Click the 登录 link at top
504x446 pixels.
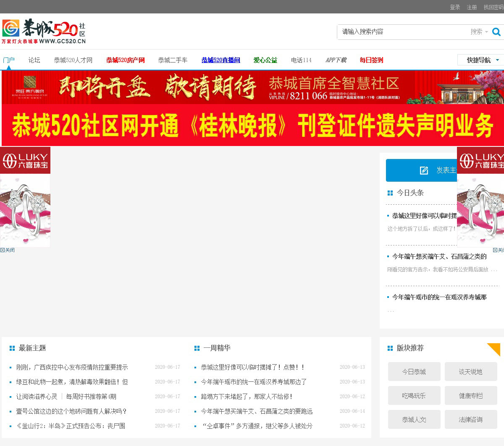coord(455,7)
